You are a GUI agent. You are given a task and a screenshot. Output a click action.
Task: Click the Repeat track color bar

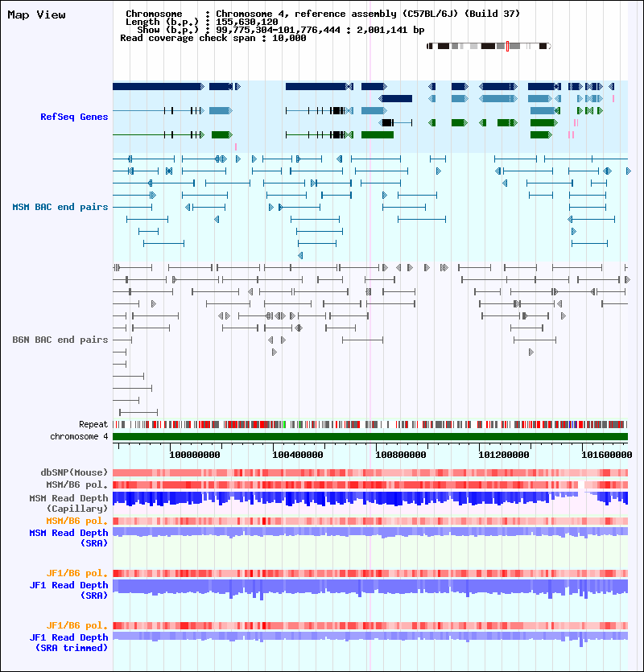[370, 425]
